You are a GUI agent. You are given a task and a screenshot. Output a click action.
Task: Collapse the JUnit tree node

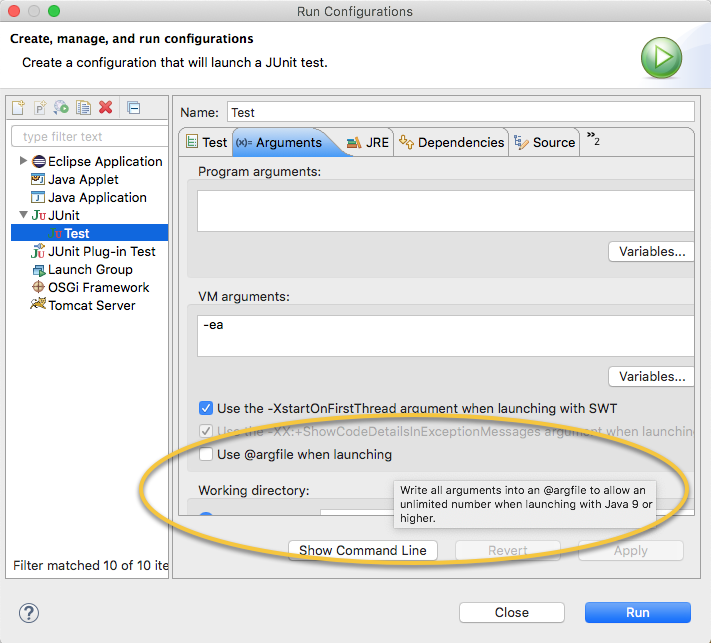coord(23,215)
